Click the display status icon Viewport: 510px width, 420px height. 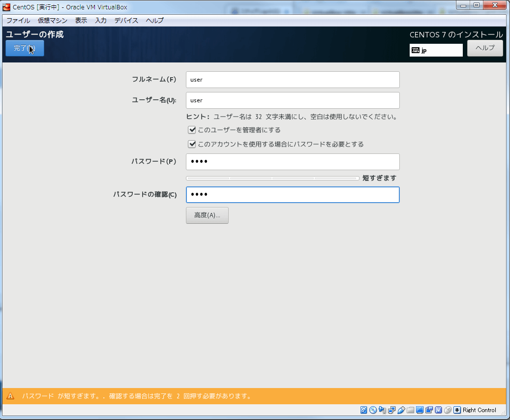tap(419, 410)
